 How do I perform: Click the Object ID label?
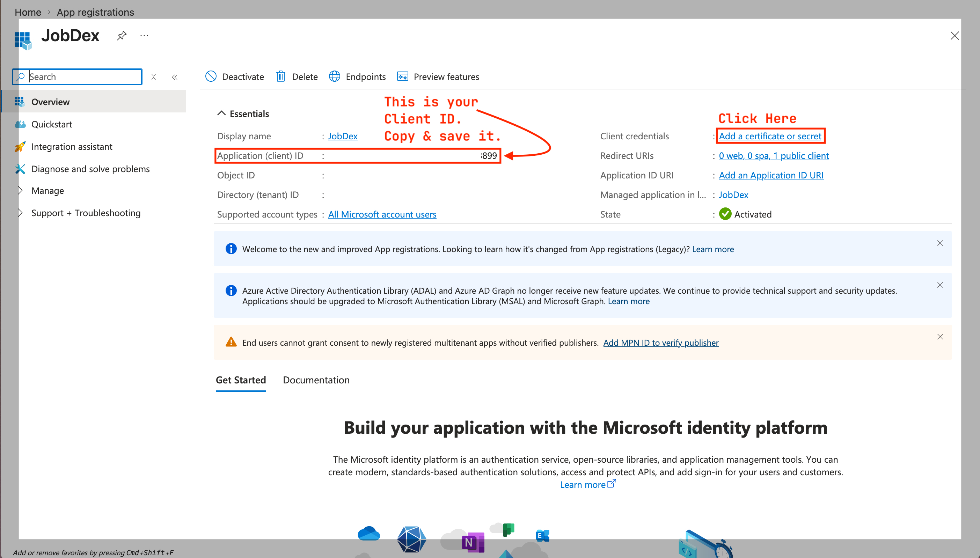236,175
